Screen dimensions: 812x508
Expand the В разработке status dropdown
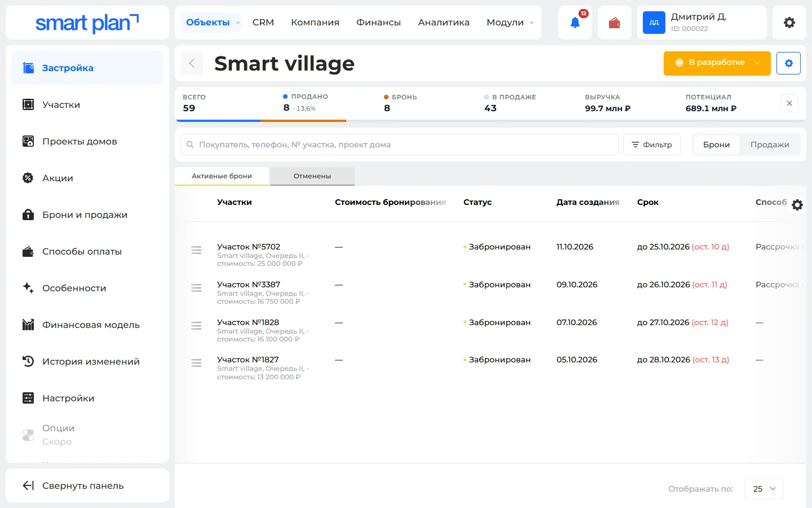coord(717,63)
